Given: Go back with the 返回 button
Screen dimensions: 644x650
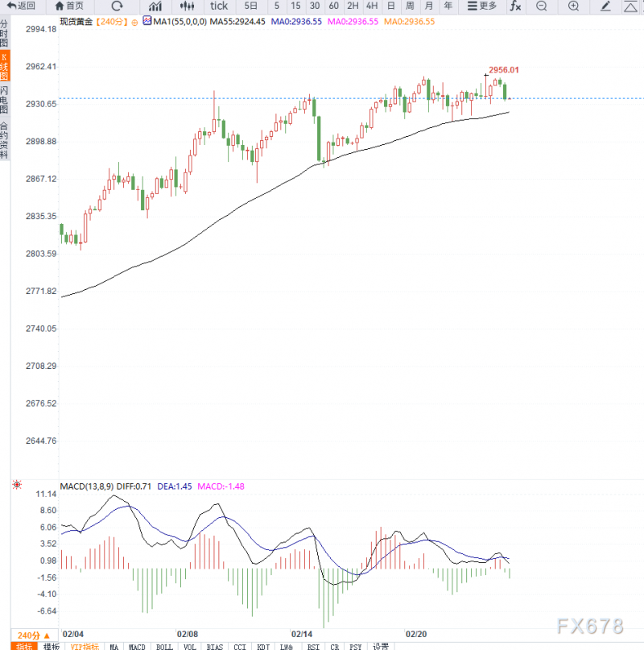Looking at the screenshot, I should coord(21,6).
